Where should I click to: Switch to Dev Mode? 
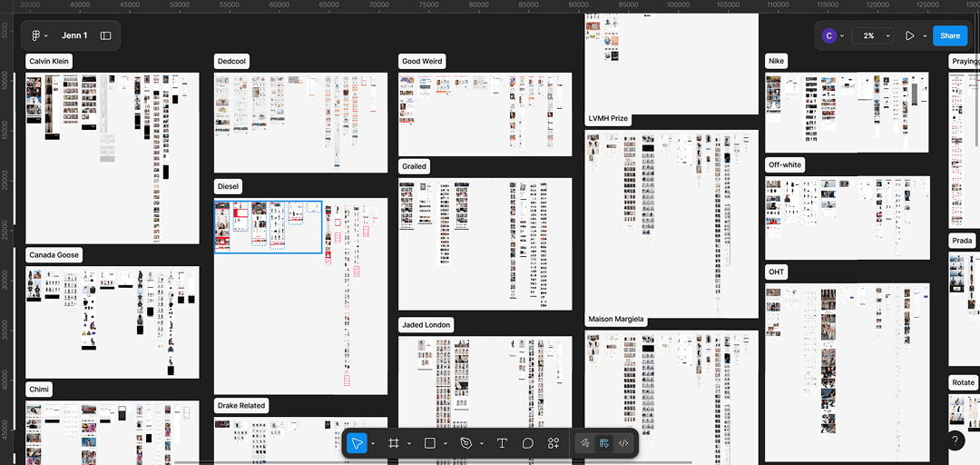pyautogui.click(x=623, y=443)
